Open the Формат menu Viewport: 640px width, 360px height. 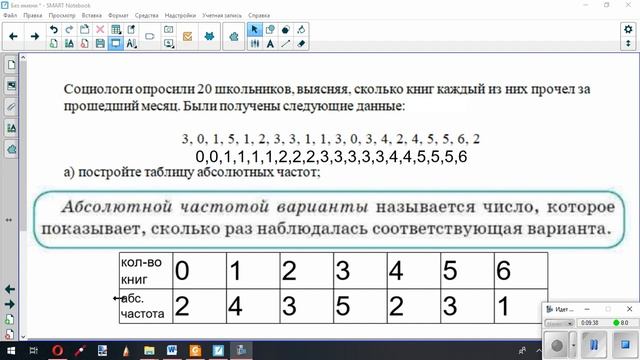click(x=118, y=16)
